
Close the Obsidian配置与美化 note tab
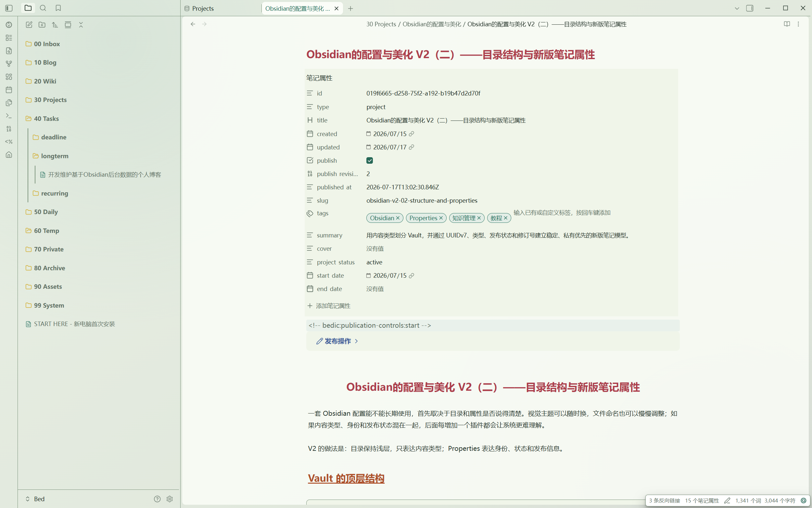pyautogui.click(x=336, y=8)
